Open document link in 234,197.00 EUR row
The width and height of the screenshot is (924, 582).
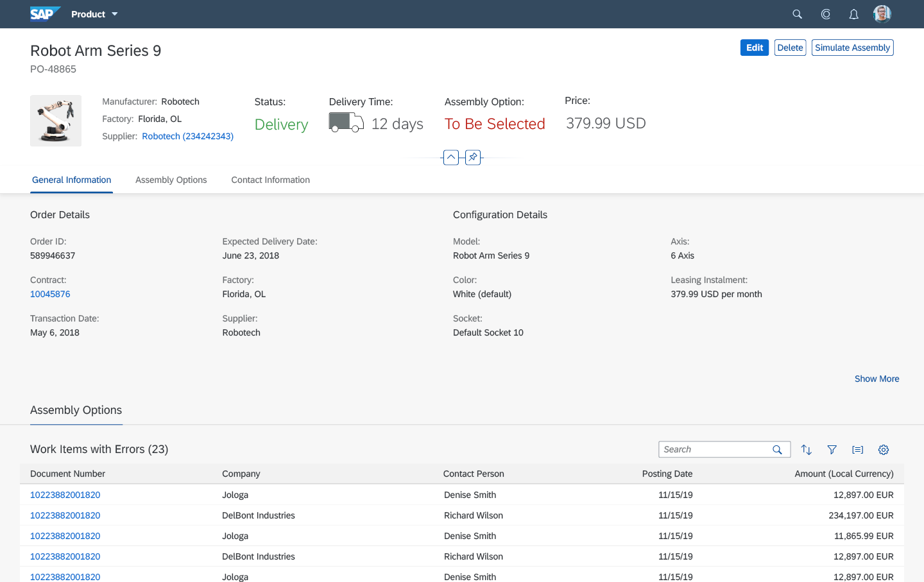click(65, 515)
